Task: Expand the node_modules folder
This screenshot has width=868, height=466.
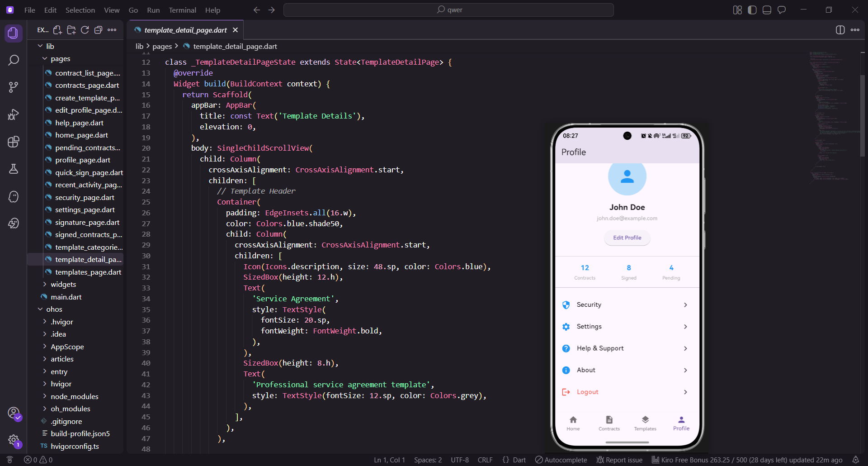Action: 75,397
